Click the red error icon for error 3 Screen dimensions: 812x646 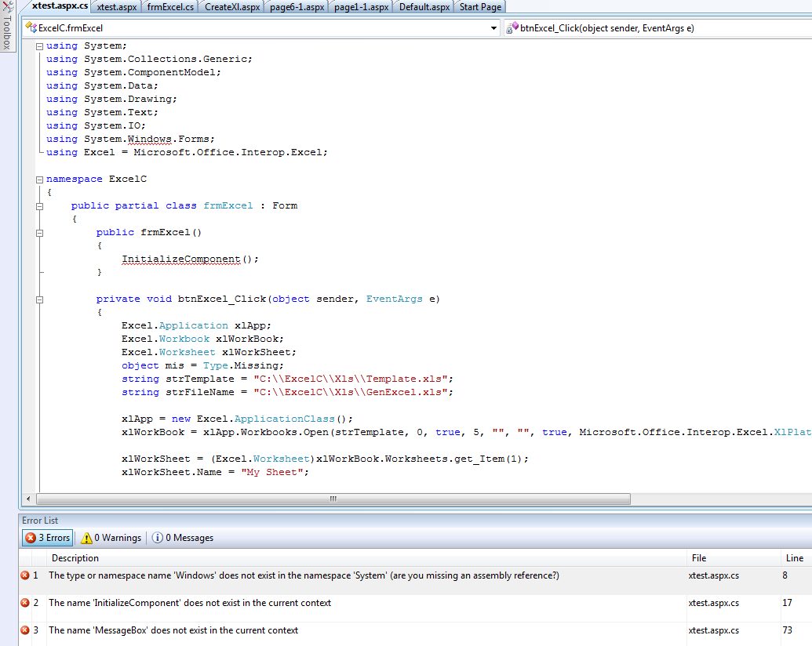[x=25, y=630]
